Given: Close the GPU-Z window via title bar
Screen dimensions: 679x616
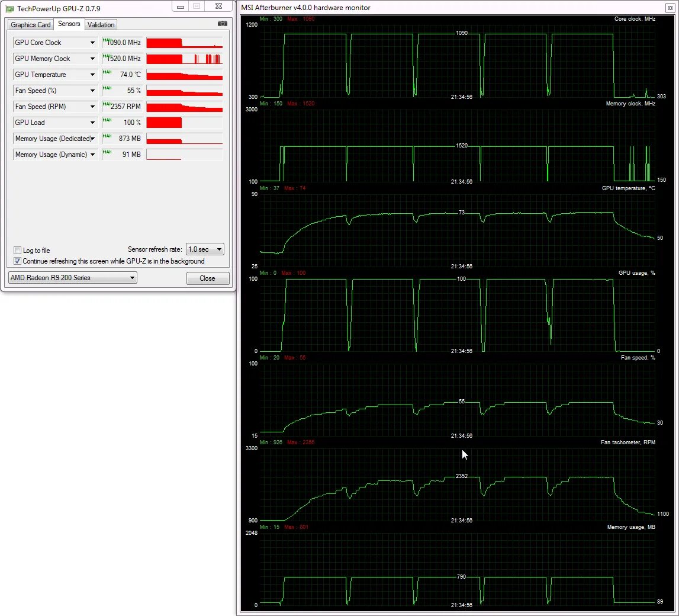Looking at the screenshot, I should point(218,7).
